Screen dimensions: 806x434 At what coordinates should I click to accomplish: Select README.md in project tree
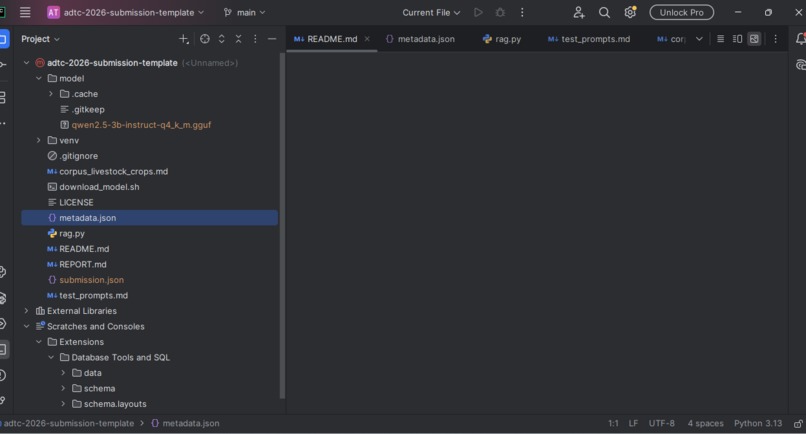[78, 249]
